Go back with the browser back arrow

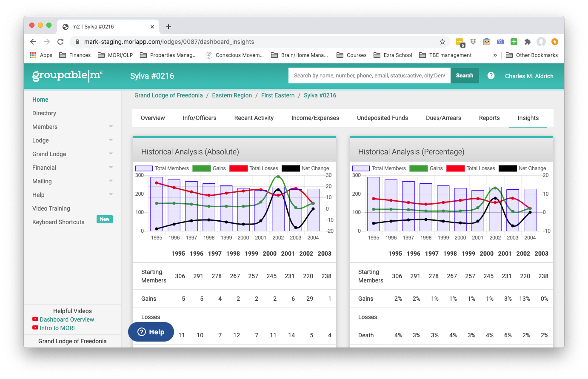click(33, 42)
